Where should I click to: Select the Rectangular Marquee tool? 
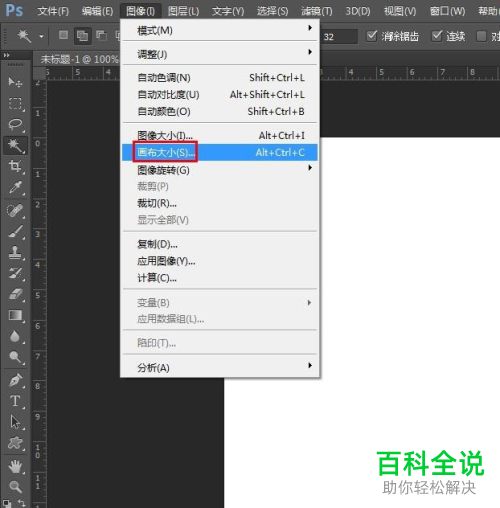click(x=15, y=103)
